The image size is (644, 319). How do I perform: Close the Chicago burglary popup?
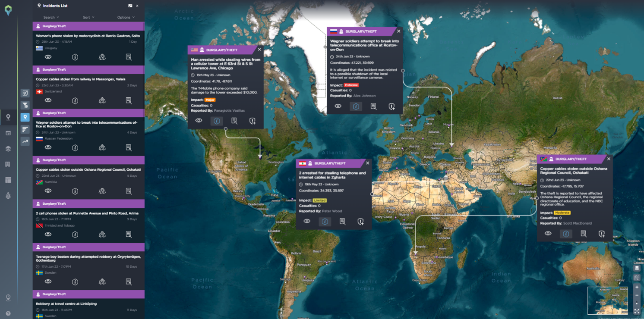coord(259,50)
